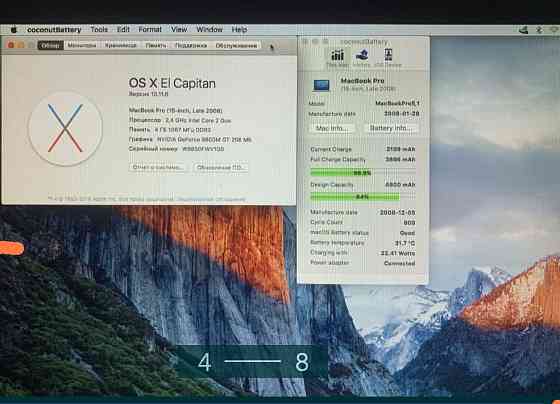Switch to the Поддержка tab
The width and height of the screenshot is (560, 404).
(191, 45)
